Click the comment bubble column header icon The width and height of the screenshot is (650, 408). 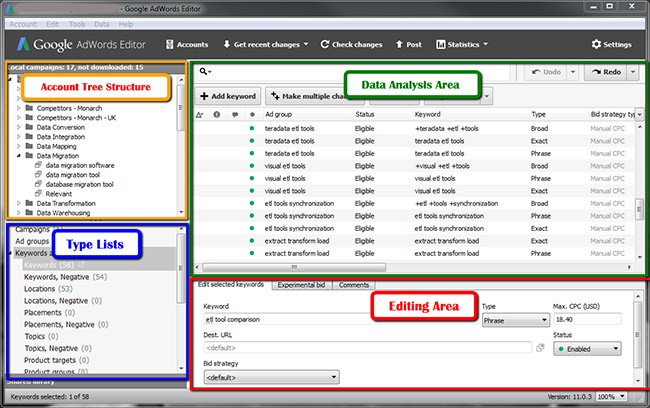[x=235, y=115]
